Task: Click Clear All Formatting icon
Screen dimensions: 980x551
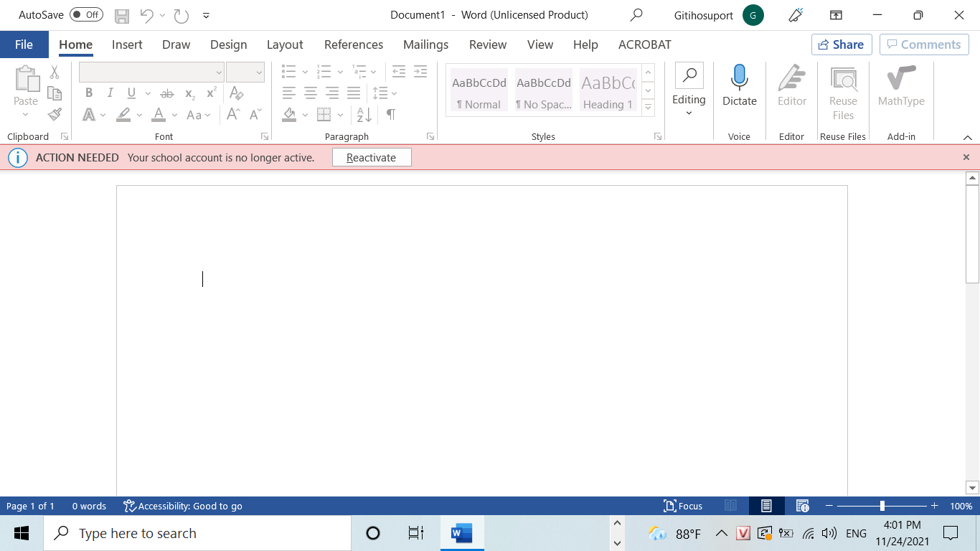Action: click(x=236, y=93)
